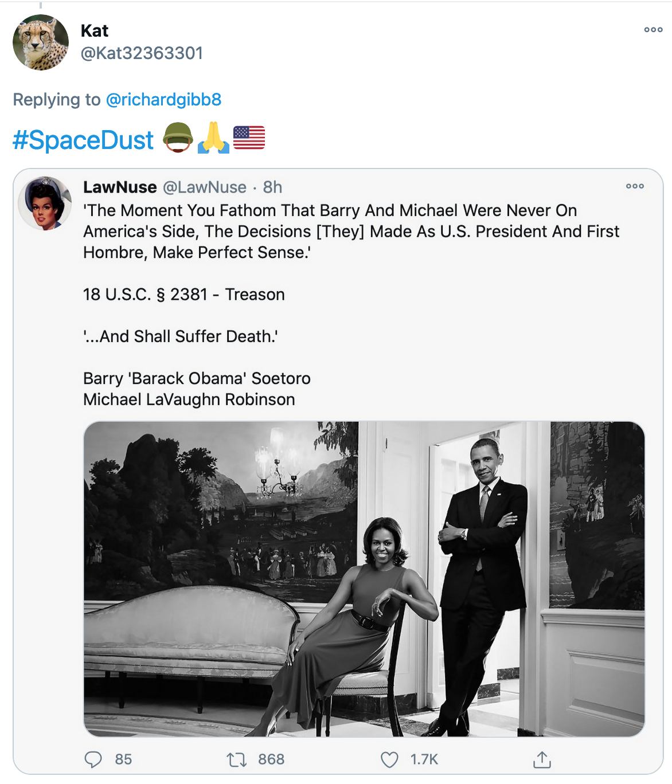Open the 8h timestamp link
672x784 pixels.
(x=272, y=187)
